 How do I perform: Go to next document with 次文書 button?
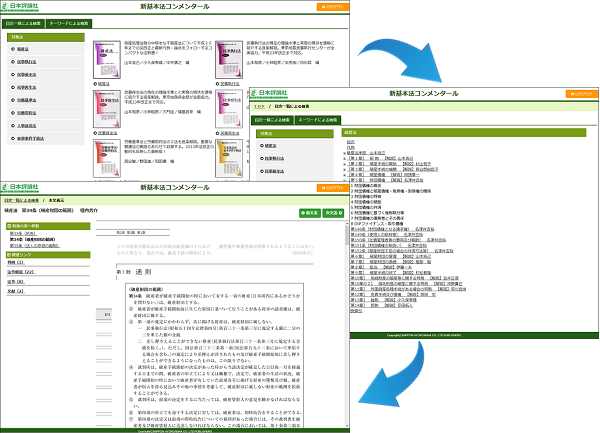point(334,213)
